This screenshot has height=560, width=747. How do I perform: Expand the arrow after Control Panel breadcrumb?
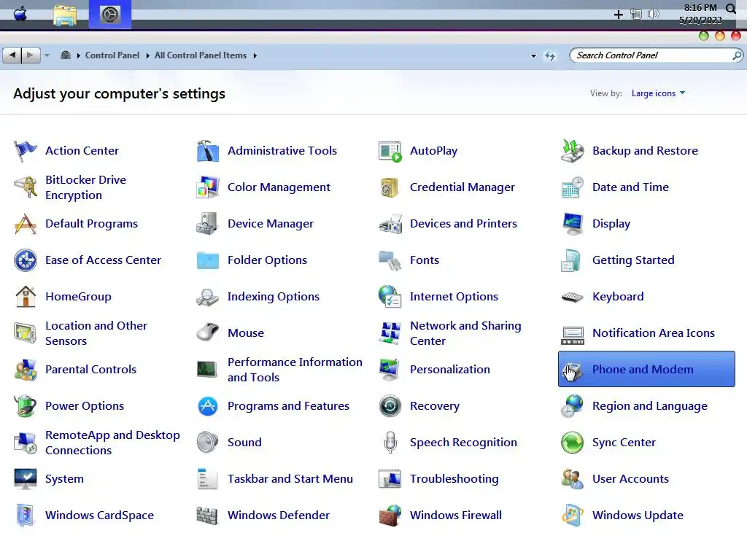[147, 55]
